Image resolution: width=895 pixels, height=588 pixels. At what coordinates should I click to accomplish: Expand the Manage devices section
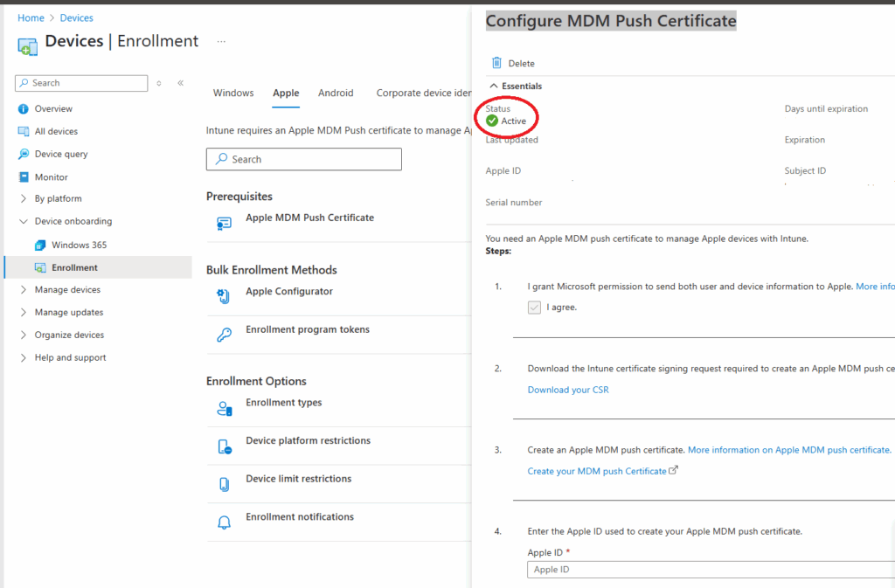pos(24,290)
